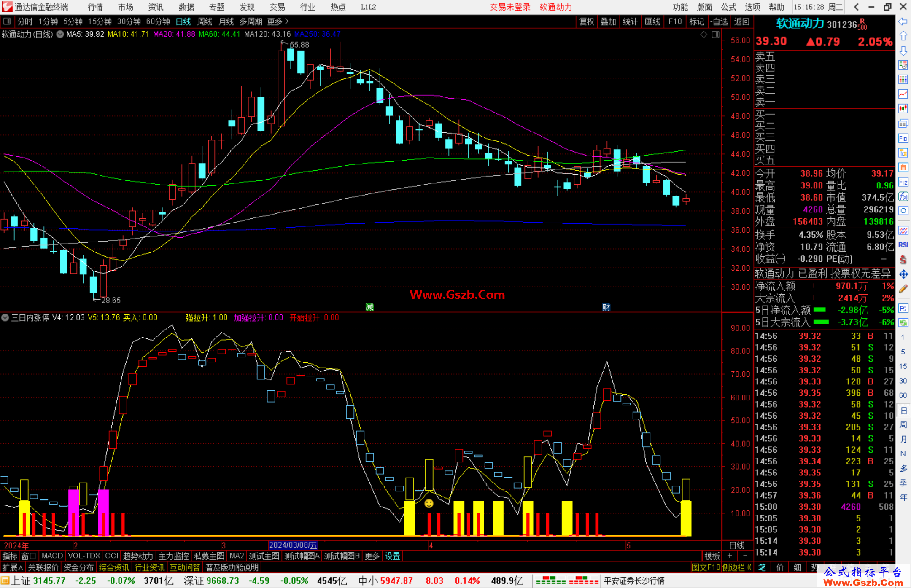
Task: Select the 分时 tab
Action: [25, 21]
